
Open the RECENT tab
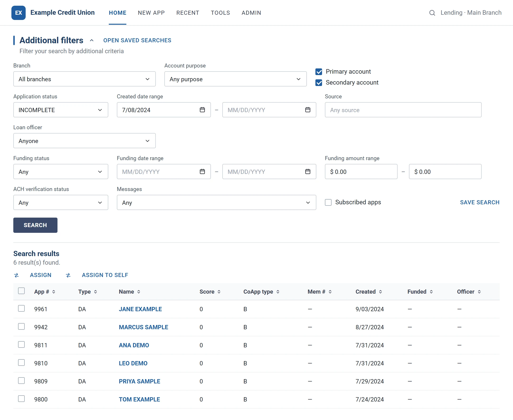click(x=188, y=13)
